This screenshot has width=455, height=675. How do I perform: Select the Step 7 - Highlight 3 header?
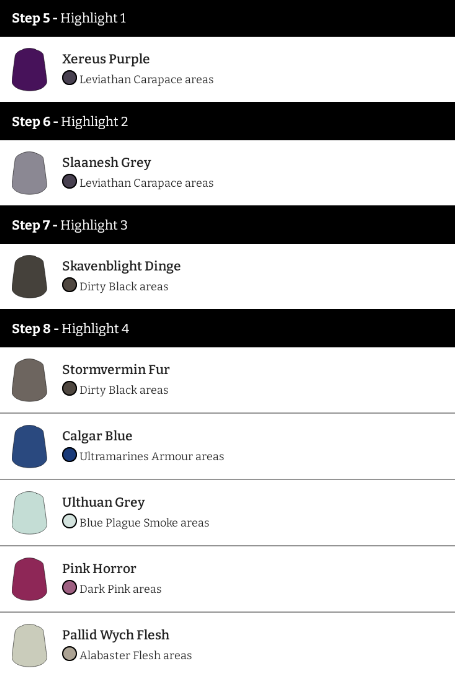(x=227, y=225)
